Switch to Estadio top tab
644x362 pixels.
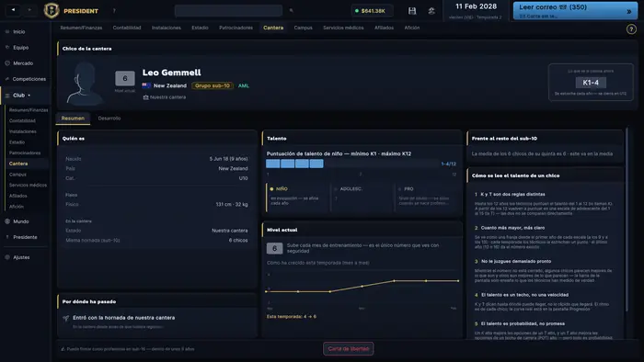[x=200, y=28]
